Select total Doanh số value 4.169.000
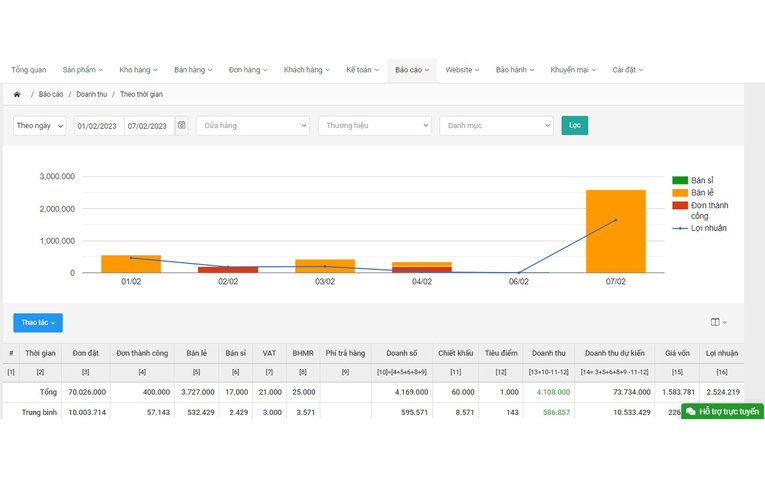Viewport: 765px width, 478px height. [412, 392]
